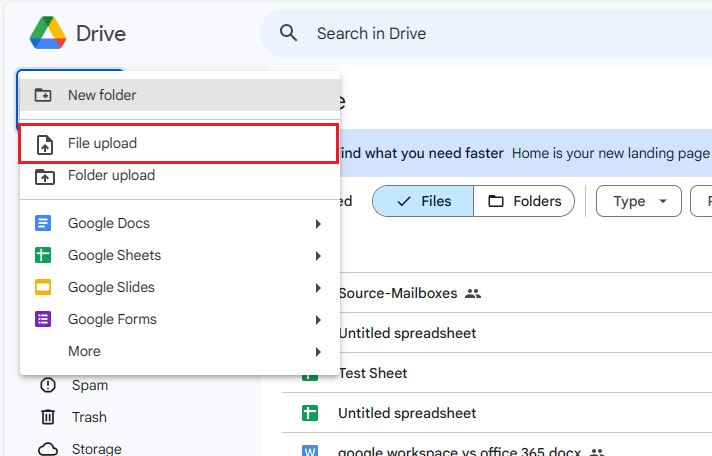Open the More submenu entry
The image size is (712, 456).
(x=180, y=351)
